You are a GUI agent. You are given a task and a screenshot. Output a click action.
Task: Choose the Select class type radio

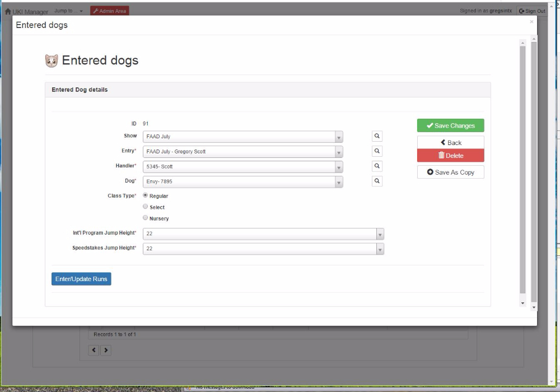click(x=146, y=206)
